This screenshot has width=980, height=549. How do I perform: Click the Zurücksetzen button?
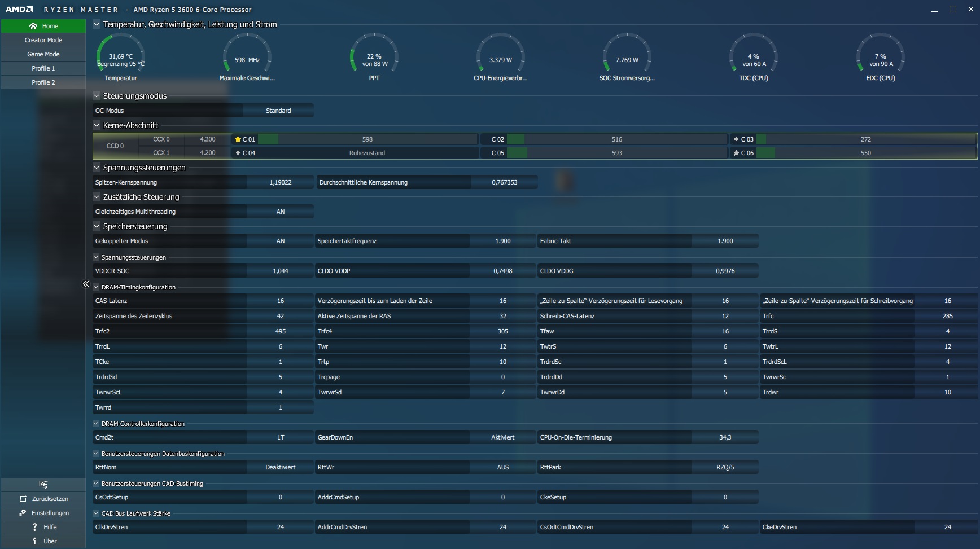tap(43, 499)
